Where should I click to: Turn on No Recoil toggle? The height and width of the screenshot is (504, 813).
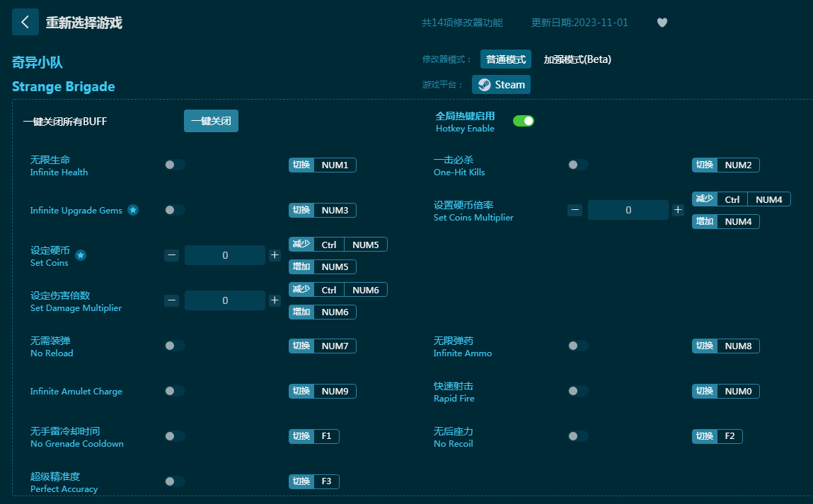coord(578,436)
